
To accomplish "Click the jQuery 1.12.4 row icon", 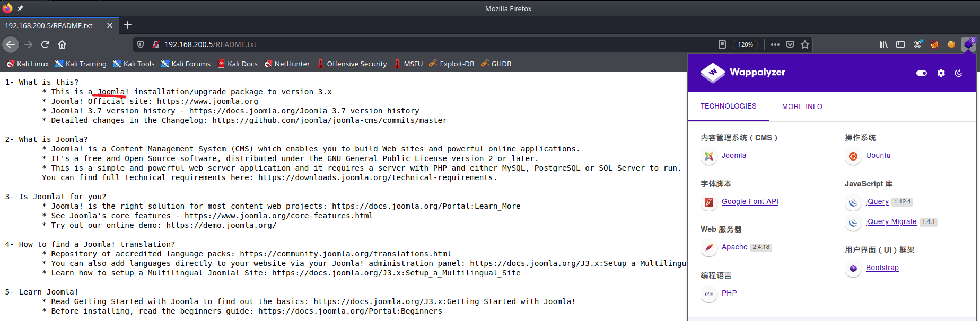I will (853, 202).
